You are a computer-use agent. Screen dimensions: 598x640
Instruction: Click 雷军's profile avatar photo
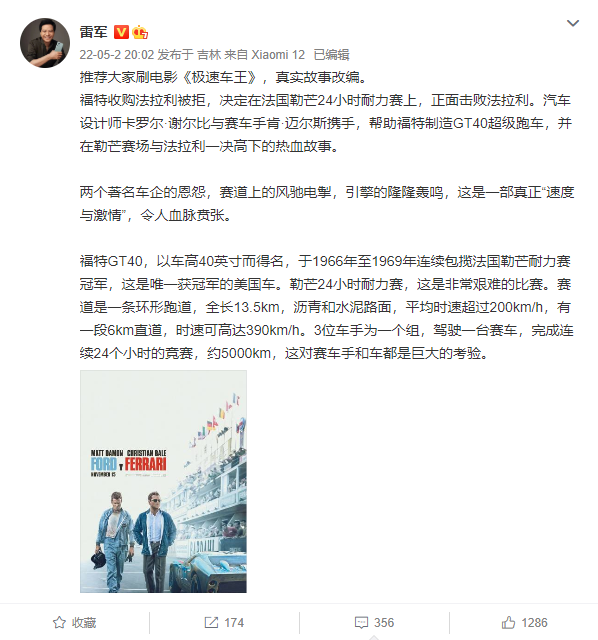(x=45, y=43)
